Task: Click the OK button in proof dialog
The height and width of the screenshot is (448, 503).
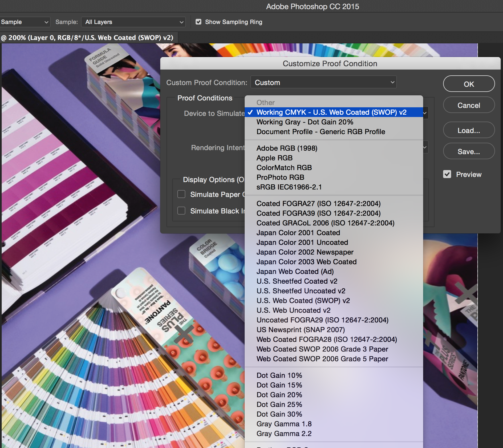Action: click(x=468, y=84)
